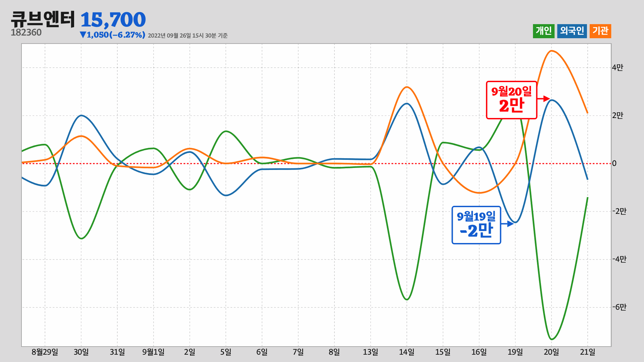This screenshot has width=644, height=362.
Task: Click the x-axis label 5일
Action: (x=226, y=352)
